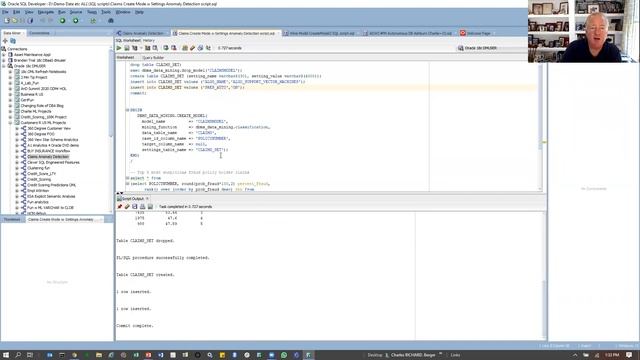Click the video thumbnail of the presenter
The image size is (640, 360).
tap(583, 31)
